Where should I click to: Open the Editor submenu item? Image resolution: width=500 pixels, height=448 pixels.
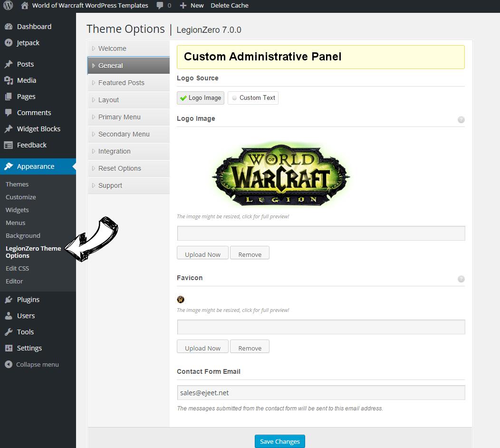(x=14, y=281)
